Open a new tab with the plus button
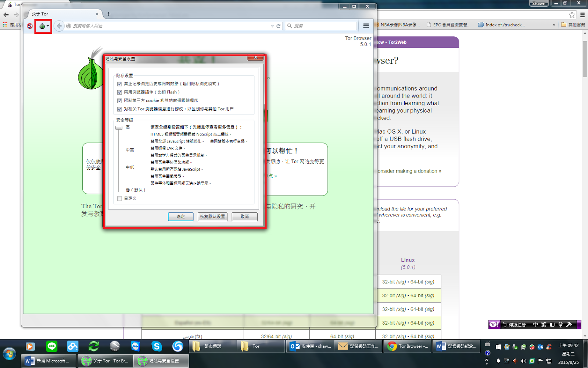This screenshot has width=588, height=368. [x=108, y=14]
